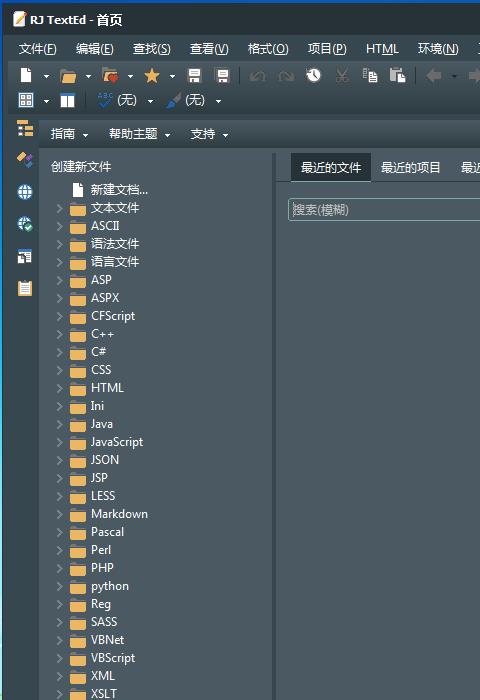The width and height of the screenshot is (480, 700).
Task: Select the 语法文件 folder item
Action: point(115,244)
